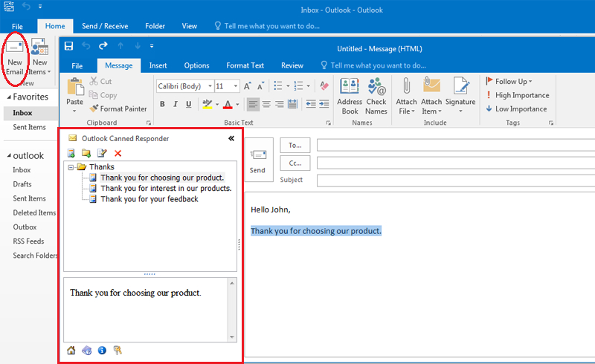Viewport: 595px width, 364px height.
Task: Click in the Subject field
Action: click(x=456, y=181)
